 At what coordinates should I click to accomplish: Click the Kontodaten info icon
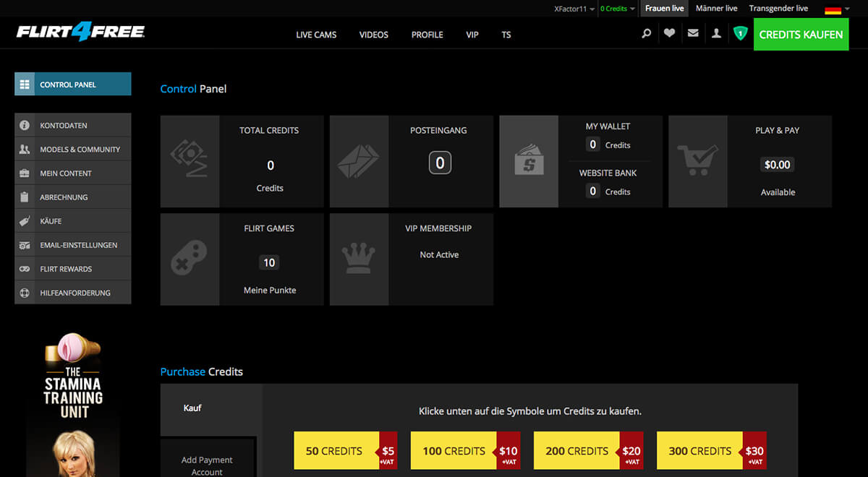tap(25, 126)
